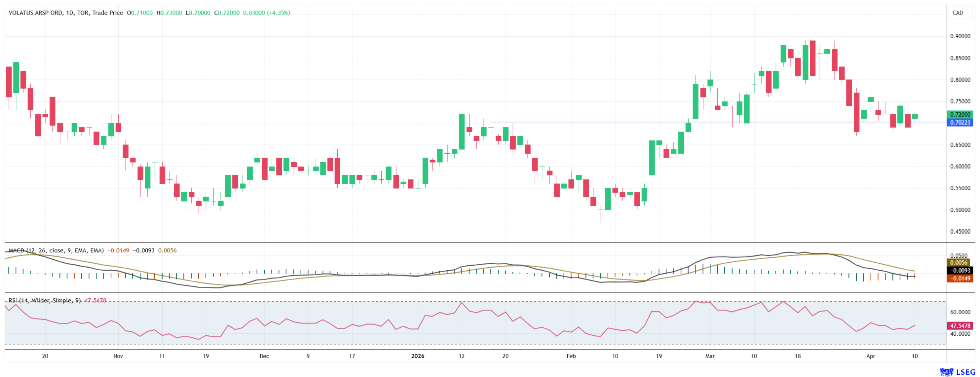Click the pink 47.5478 RSI value tag
The height and width of the screenshot is (377, 980).
(960, 326)
